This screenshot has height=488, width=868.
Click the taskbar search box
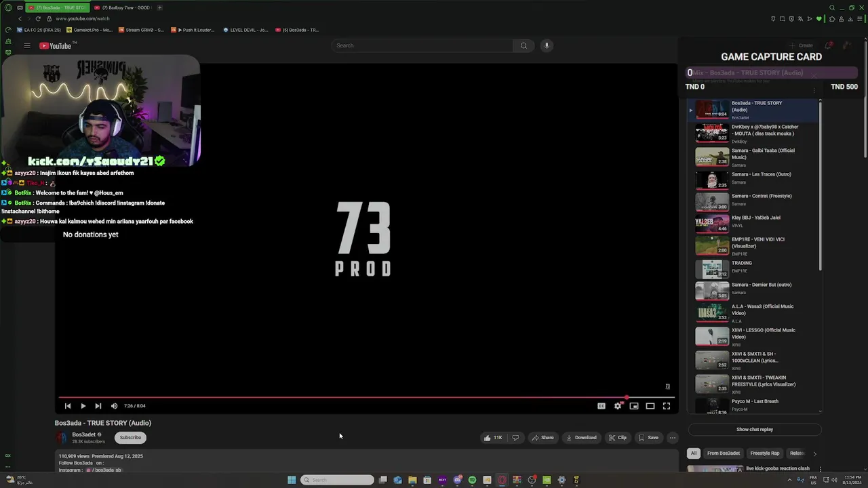point(337,480)
